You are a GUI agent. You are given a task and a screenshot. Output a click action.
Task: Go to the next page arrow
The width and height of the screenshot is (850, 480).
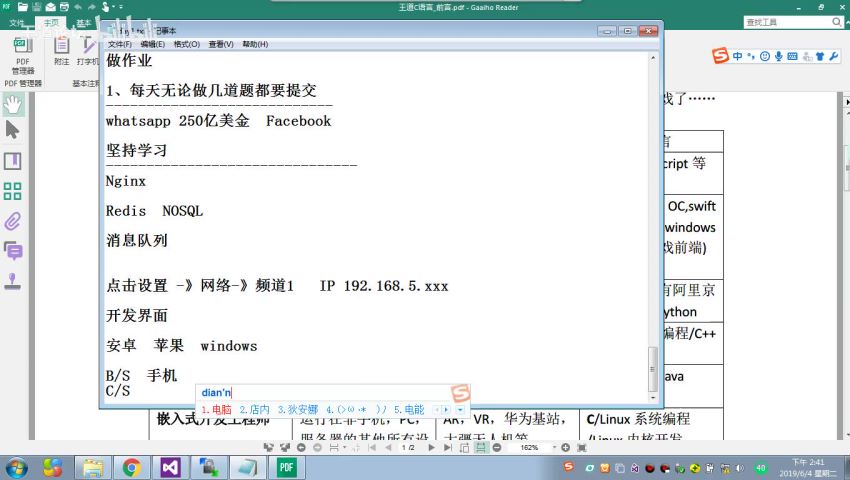432,447
